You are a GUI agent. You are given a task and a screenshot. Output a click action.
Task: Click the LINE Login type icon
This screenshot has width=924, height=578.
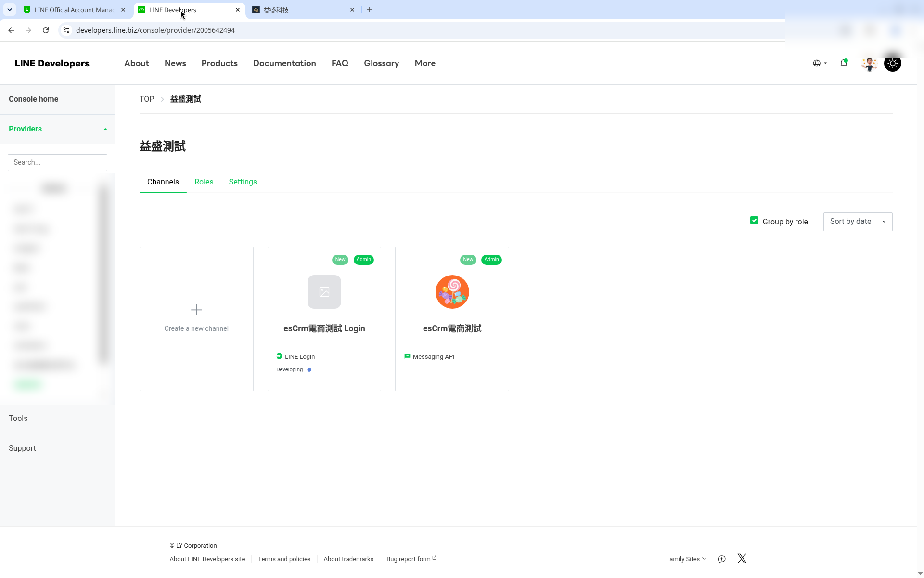279,356
